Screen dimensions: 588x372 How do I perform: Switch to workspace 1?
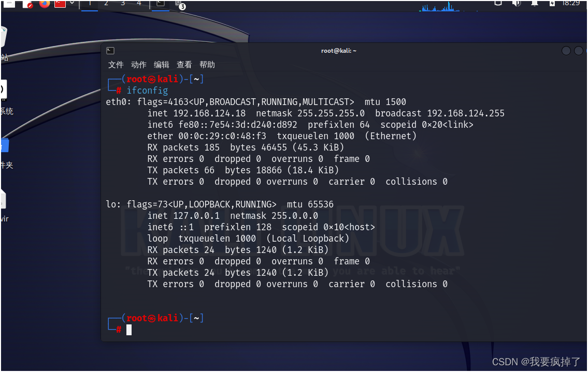pos(90,4)
